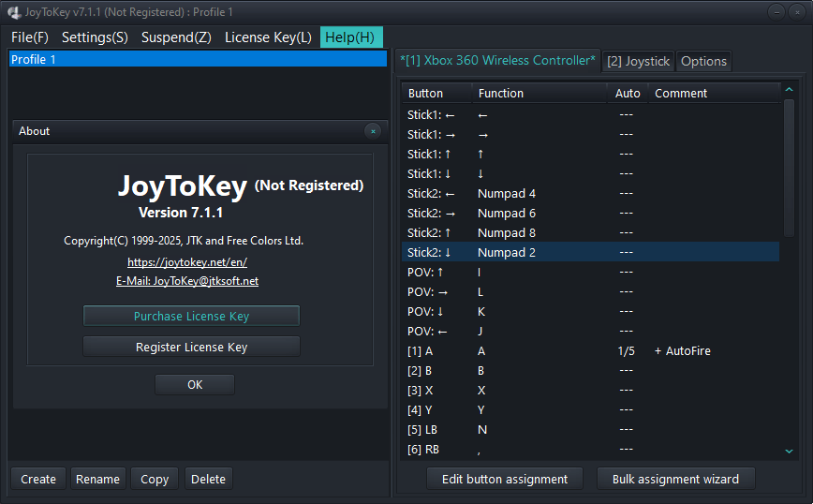
Task: Click Purchase License Key button
Action: [x=191, y=316]
